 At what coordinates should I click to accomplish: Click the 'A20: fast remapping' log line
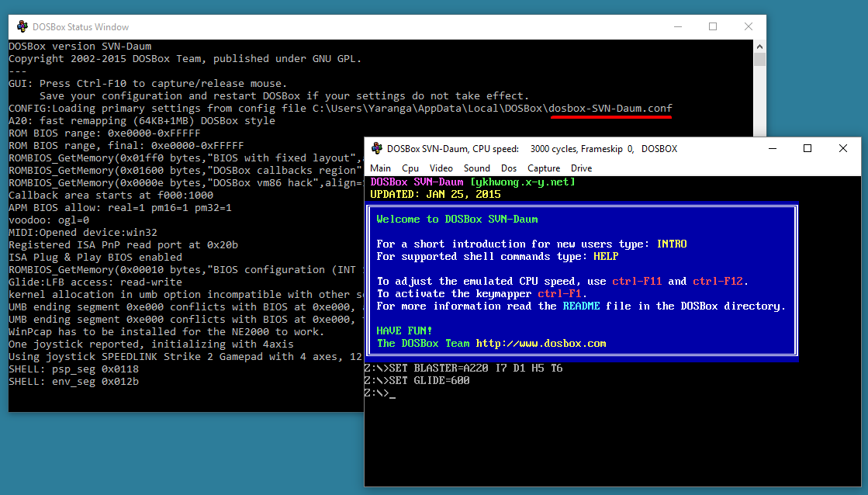pos(142,121)
